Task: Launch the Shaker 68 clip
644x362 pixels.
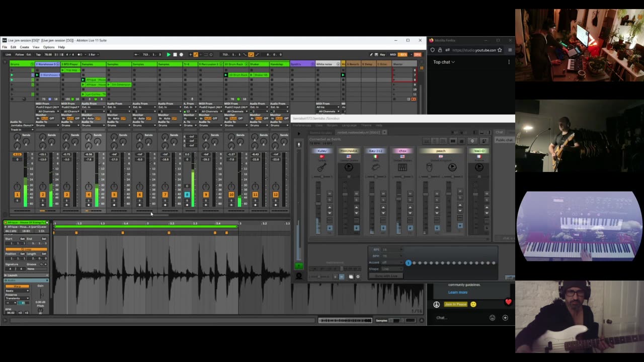Action: tap(252, 75)
